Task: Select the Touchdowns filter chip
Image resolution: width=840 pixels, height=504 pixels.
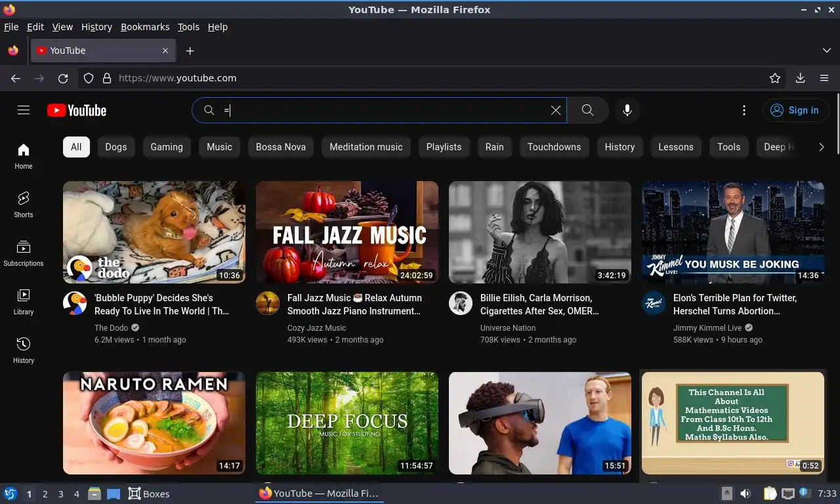Action: (x=555, y=147)
